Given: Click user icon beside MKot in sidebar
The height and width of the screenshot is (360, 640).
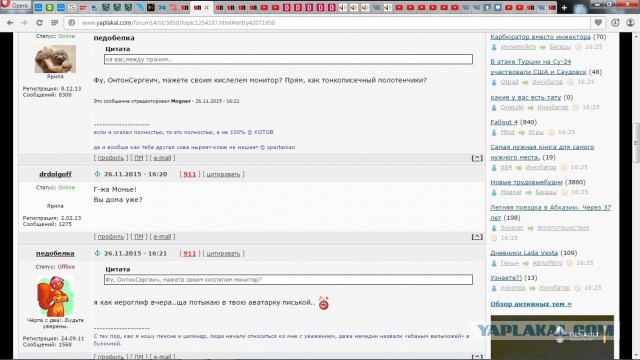Looking at the screenshot, I should 494,132.
